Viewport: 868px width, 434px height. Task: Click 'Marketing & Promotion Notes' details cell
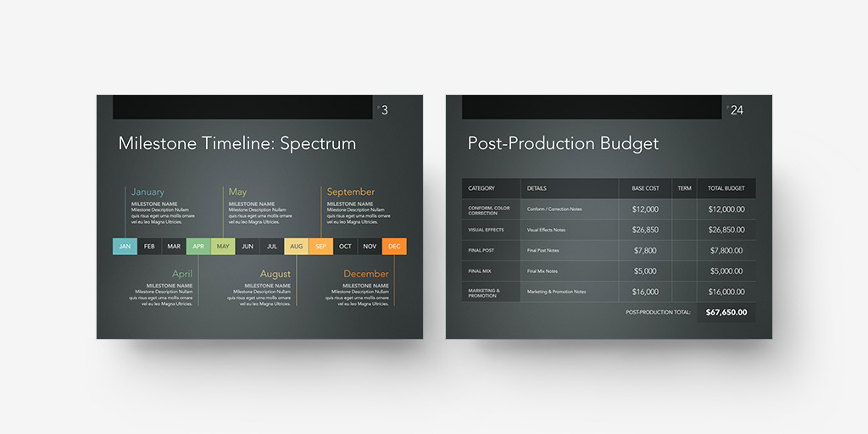pyautogui.click(x=570, y=292)
